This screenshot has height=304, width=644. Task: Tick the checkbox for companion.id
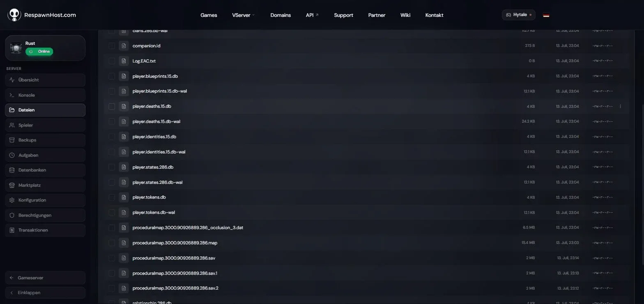pyautogui.click(x=112, y=46)
